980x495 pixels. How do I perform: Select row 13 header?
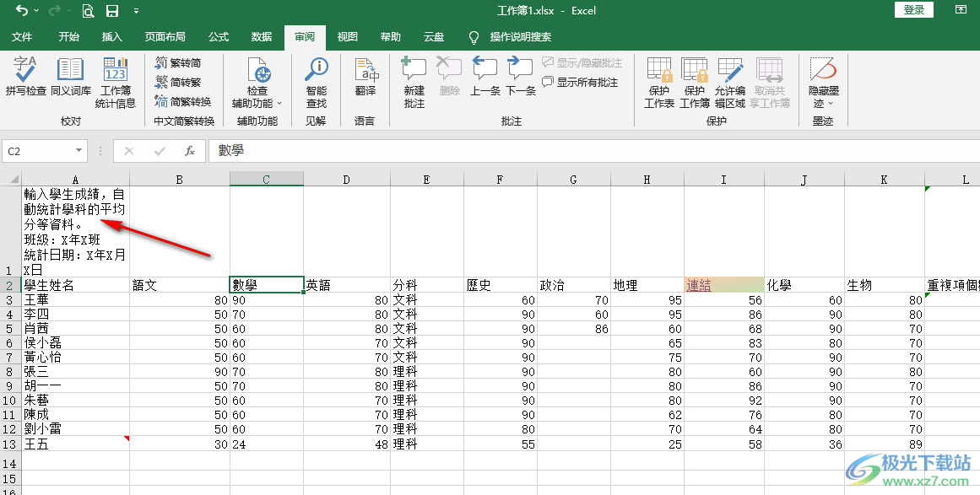click(x=10, y=444)
